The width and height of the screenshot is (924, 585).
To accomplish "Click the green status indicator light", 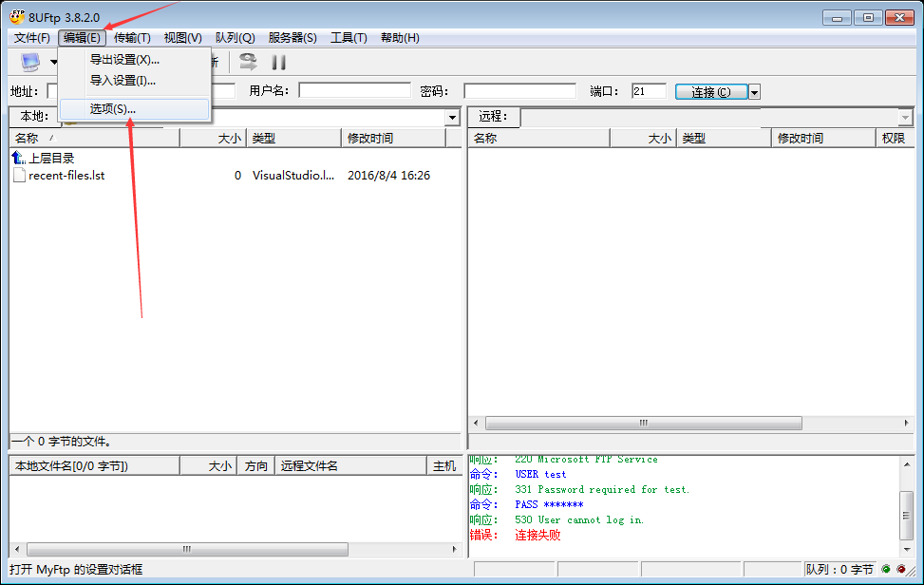I will point(886,570).
